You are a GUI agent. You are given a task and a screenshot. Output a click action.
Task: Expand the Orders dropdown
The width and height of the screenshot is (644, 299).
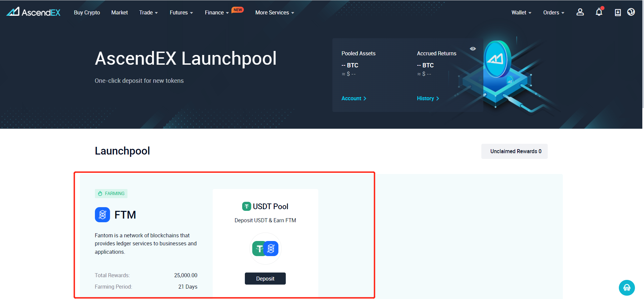(x=553, y=12)
